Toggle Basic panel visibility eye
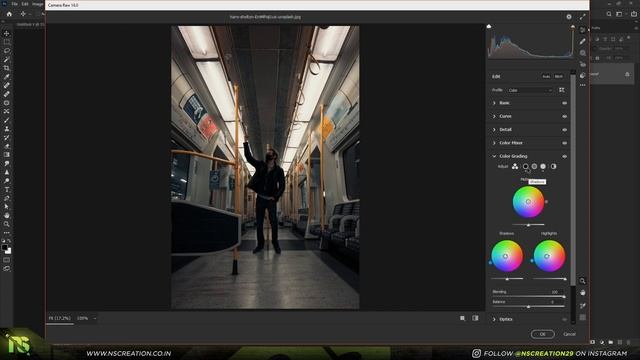The image size is (640, 360). click(x=564, y=103)
